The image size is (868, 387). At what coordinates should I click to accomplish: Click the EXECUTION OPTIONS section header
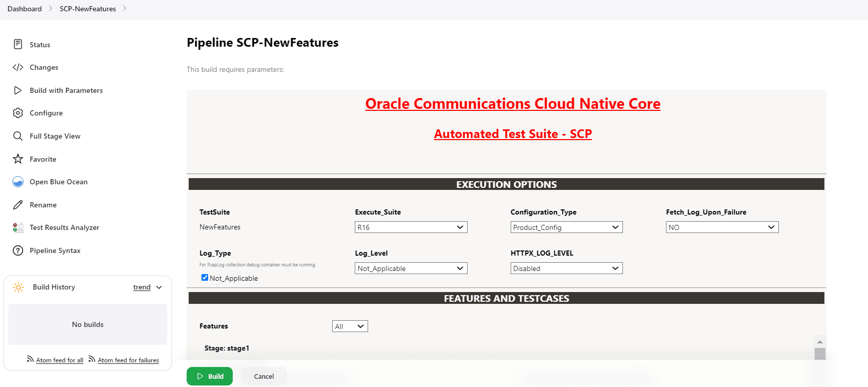point(507,184)
